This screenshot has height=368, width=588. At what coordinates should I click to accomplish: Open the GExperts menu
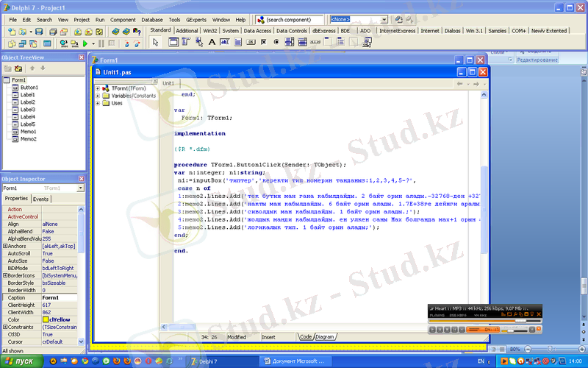coord(196,20)
